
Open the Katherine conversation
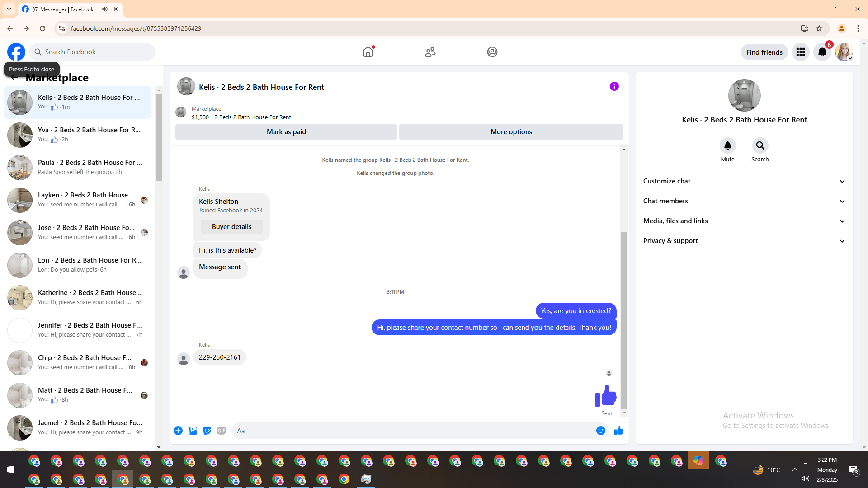pos(77,297)
